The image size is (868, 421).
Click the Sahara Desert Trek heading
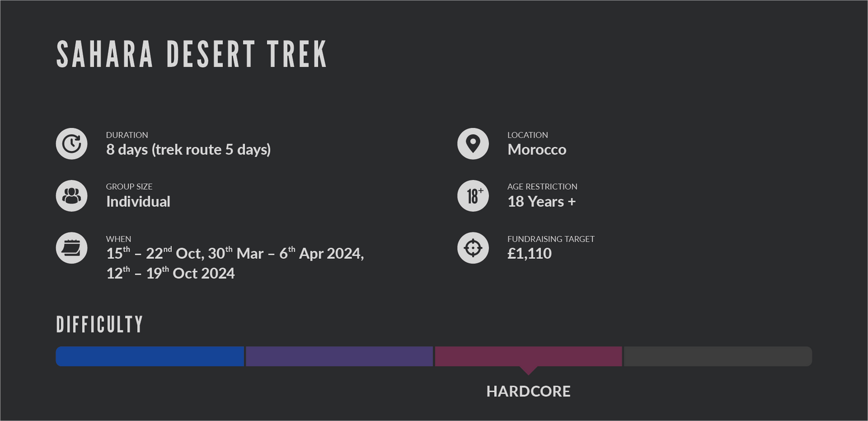[192, 55]
